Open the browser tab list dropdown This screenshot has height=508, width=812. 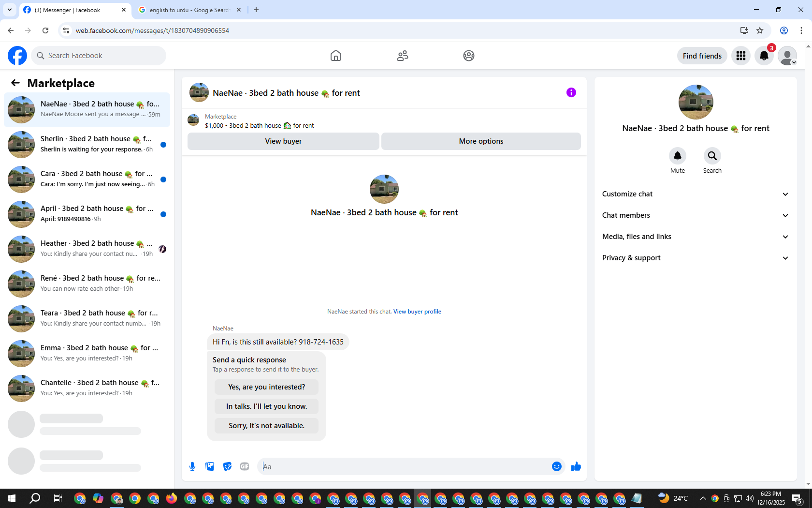10,10
